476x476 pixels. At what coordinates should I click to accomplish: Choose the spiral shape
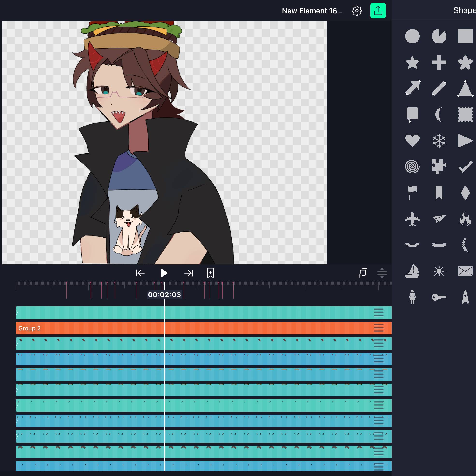tap(412, 166)
